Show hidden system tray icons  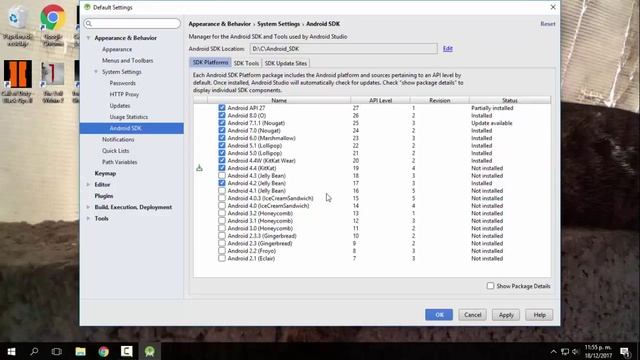click(553, 351)
